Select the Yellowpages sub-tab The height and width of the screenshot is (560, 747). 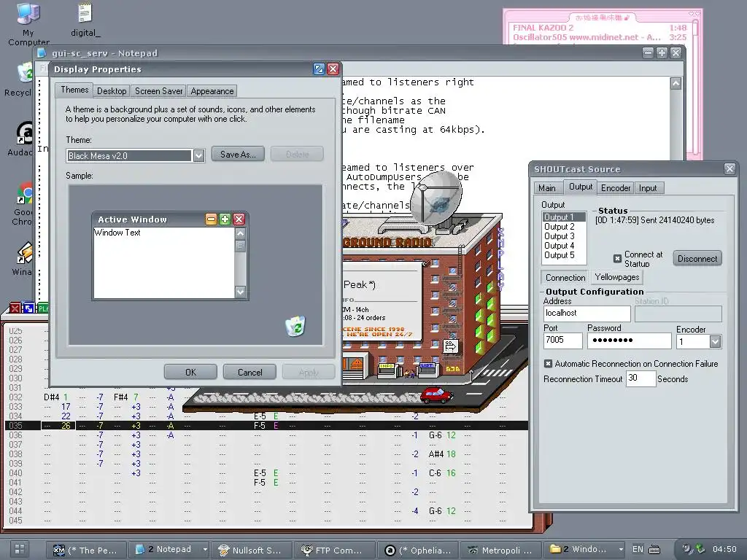[x=617, y=276]
